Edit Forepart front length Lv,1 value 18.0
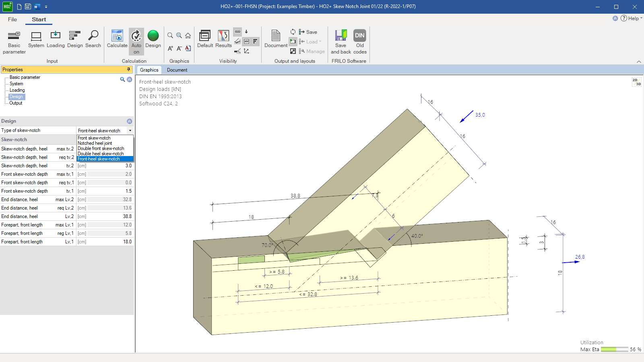 pyautogui.click(x=110, y=242)
